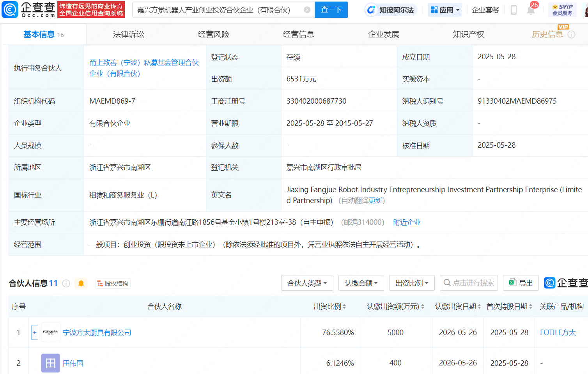Clear the search box text
The height and width of the screenshot is (374, 588).
tap(307, 10)
